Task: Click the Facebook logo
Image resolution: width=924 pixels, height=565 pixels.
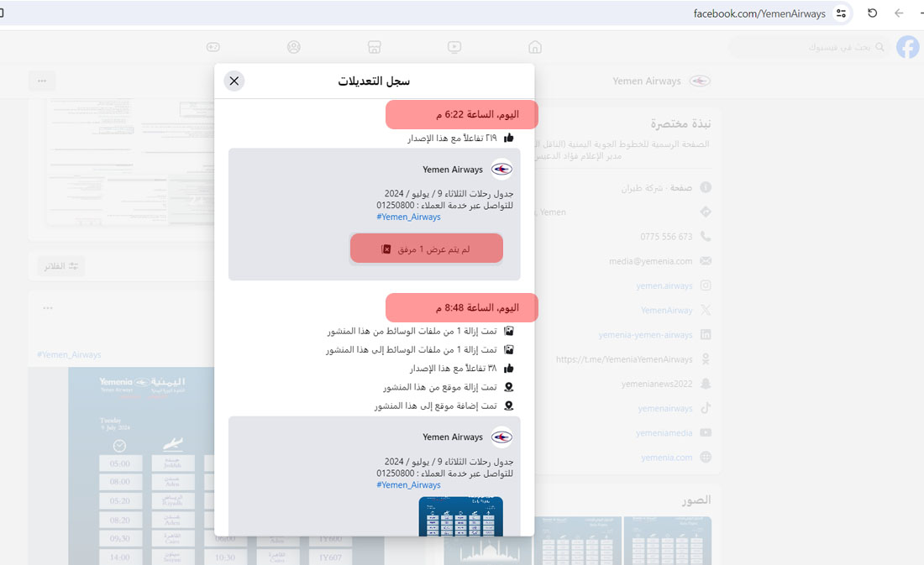Action: 908,47
